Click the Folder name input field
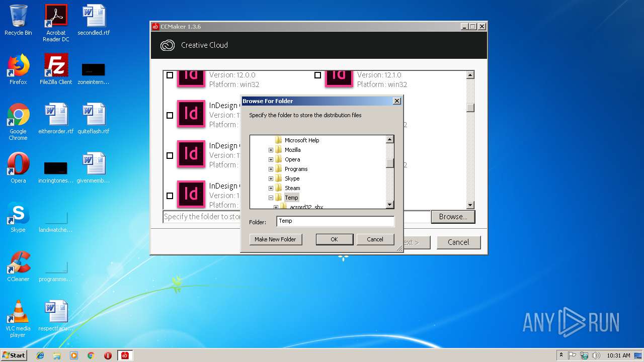The image size is (644, 362). pos(335,221)
